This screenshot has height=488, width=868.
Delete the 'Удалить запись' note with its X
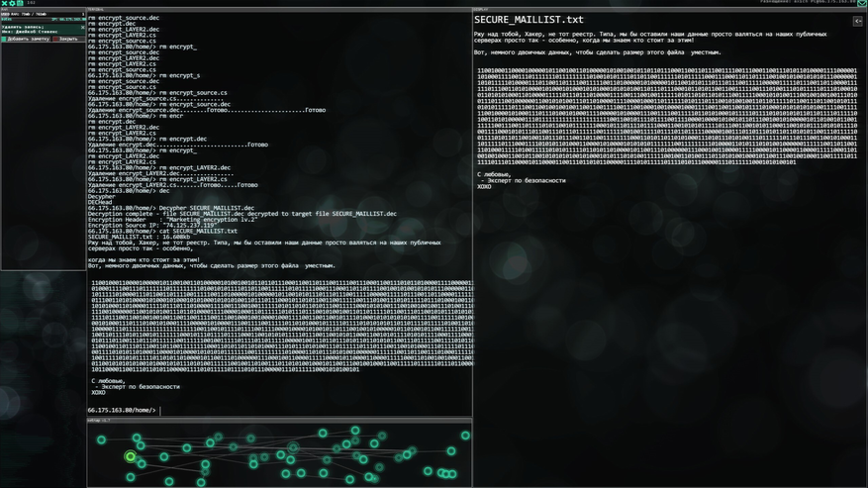[x=83, y=27]
